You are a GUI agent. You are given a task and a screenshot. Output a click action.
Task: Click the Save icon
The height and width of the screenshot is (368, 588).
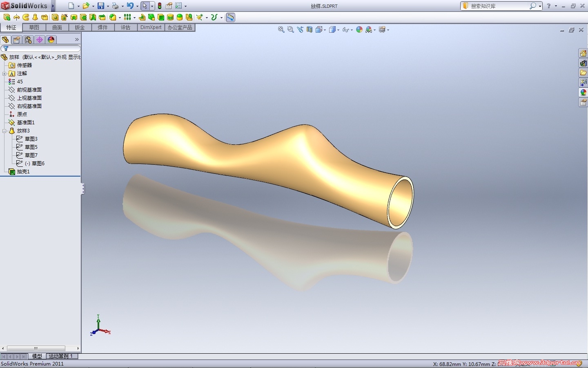coord(100,6)
